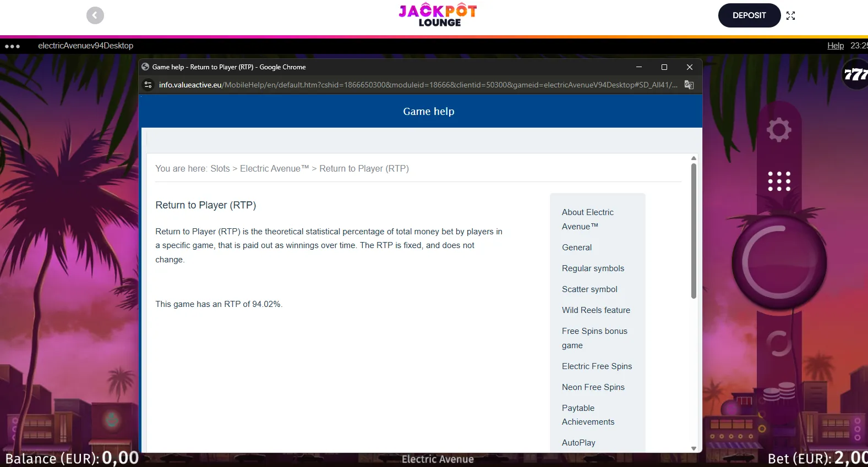Open the Paytable Achievements help topic
The image size is (868, 467).
pos(588,415)
